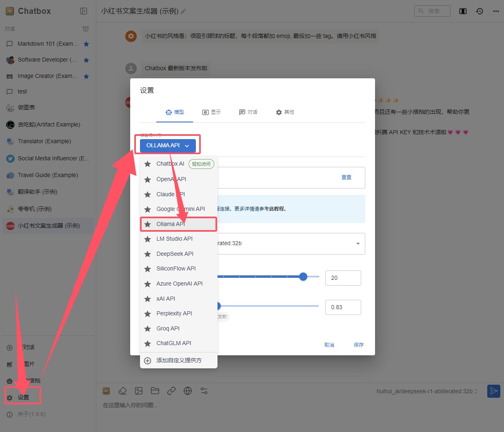Expand the model selection dropdown arrow

point(358,244)
